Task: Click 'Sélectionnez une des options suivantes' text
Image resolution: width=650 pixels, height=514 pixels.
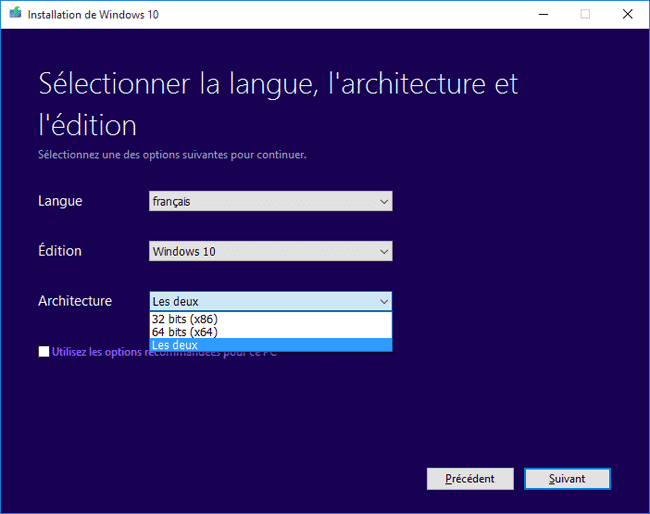Action: click(172, 155)
